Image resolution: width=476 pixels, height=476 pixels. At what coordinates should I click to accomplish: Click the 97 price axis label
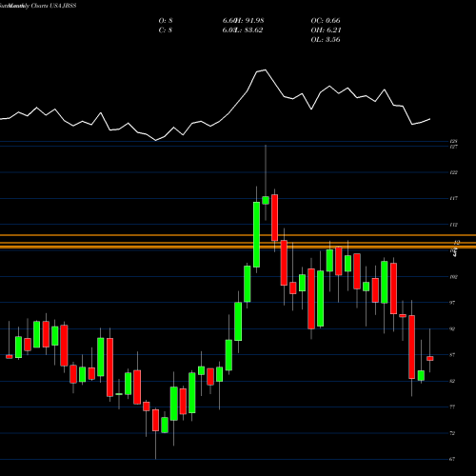pos(453,303)
